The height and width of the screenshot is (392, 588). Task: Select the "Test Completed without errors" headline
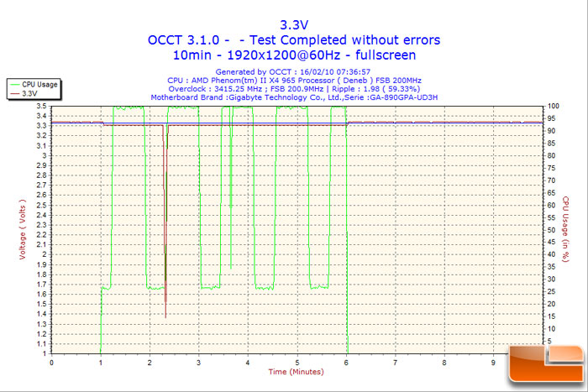tap(344, 40)
